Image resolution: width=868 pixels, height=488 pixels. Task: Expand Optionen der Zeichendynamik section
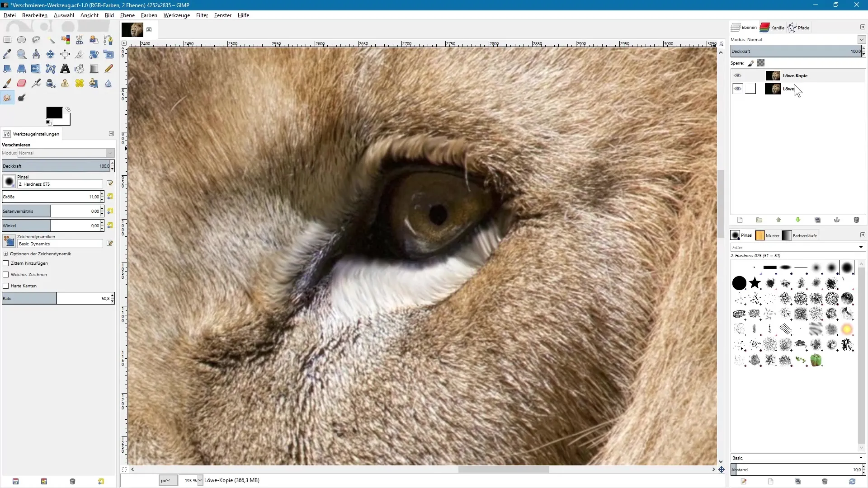tap(6, 254)
